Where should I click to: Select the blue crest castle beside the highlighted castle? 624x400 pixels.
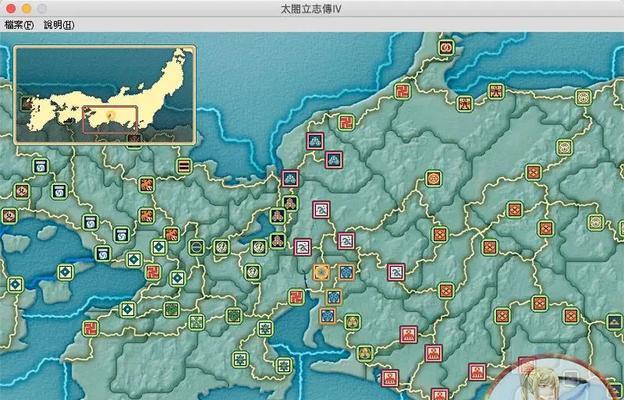(x=346, y=272)
